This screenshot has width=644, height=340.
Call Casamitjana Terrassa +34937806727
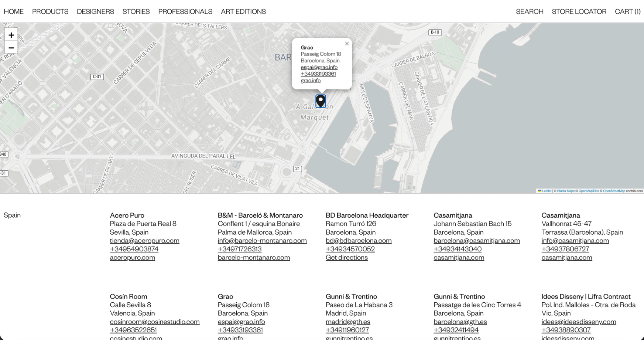click(565, 249)
